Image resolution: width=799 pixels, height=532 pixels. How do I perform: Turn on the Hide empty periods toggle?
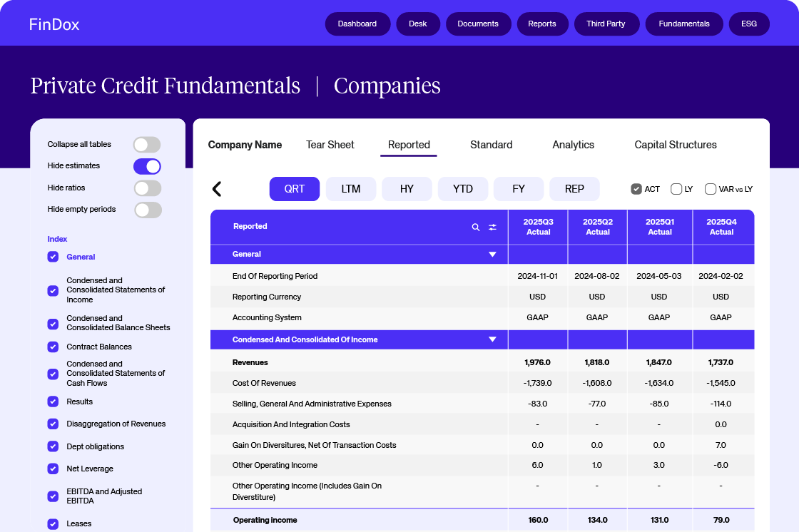pos(147,210)
